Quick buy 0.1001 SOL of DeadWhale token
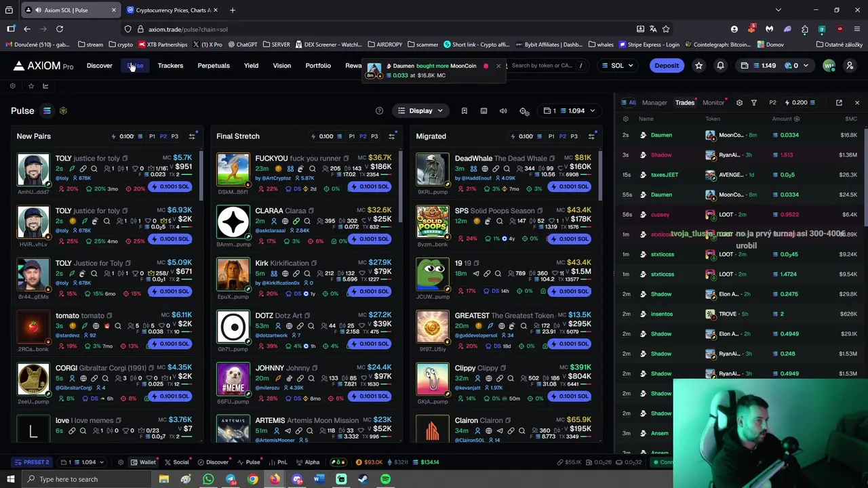Viewport: 868px width, 488px height. (x=570, y=186)
